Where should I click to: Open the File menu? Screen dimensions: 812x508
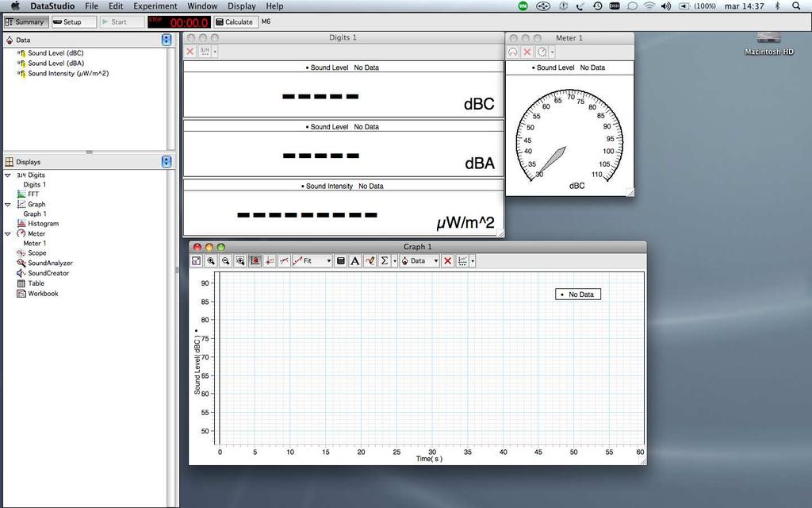coord(92,6)
